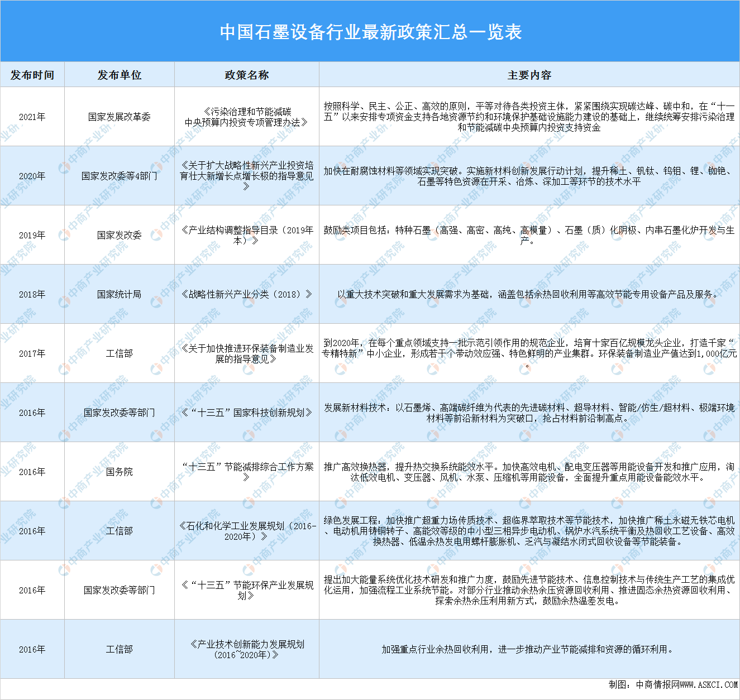Viewport: 740px width, 700px height.
Task: Click the content starting 绿色发展工程：加快推广超重力场
Action: 529,531
